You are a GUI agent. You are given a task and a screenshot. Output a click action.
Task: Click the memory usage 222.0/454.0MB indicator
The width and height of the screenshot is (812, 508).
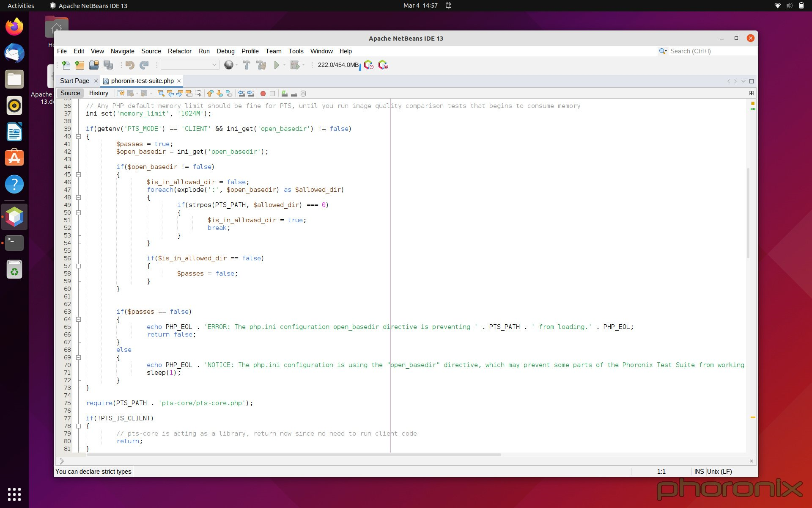coord(338,65)
